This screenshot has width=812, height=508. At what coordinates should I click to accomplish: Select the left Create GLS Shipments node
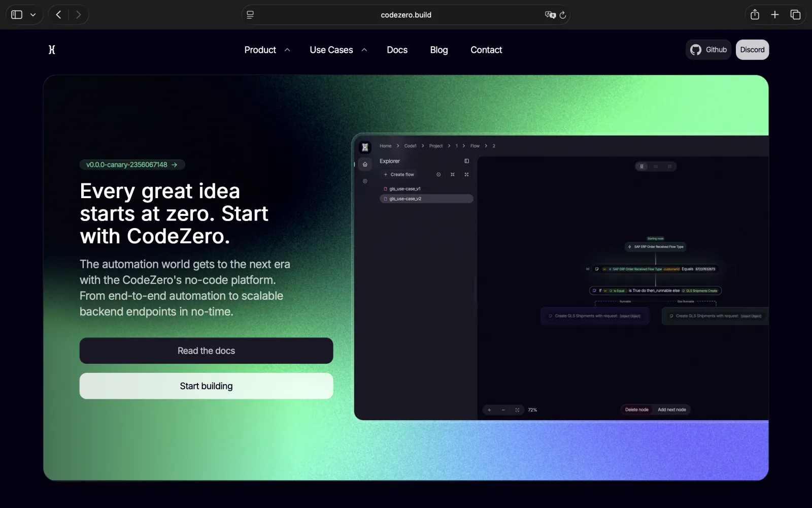(x=595, y=316)
